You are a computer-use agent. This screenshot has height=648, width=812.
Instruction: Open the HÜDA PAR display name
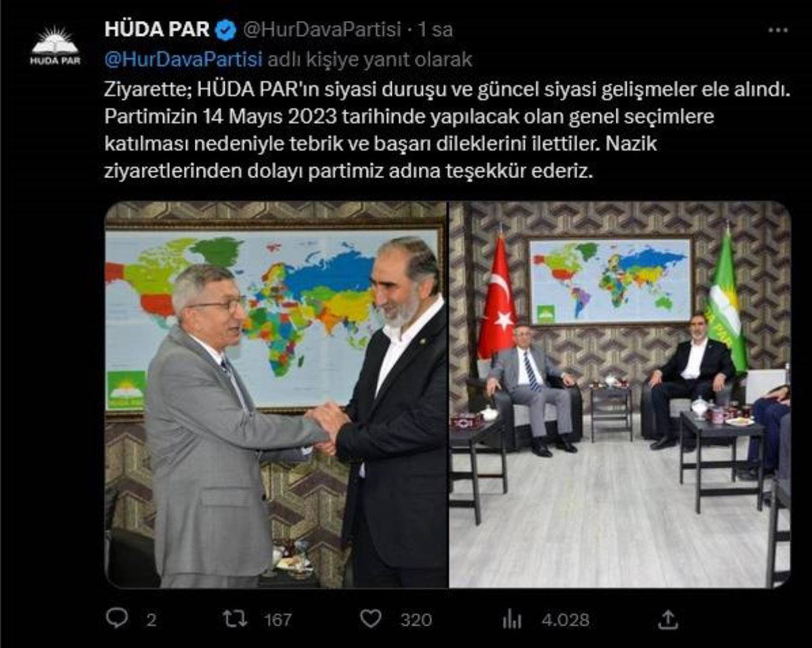pos(158,30)
